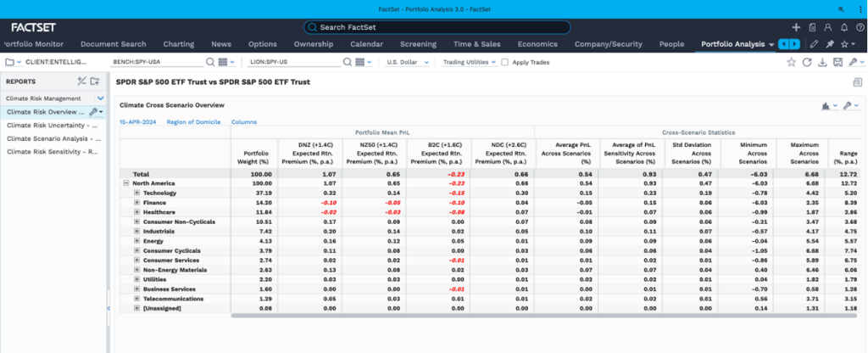Click the Region of Domicile link
Screen dimensions: 868x353
click(194, 122)
